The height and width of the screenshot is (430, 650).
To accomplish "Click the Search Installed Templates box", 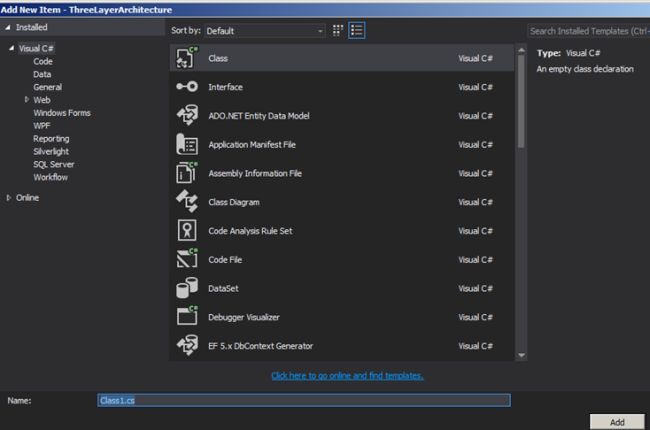I will [x=589, y=31].
